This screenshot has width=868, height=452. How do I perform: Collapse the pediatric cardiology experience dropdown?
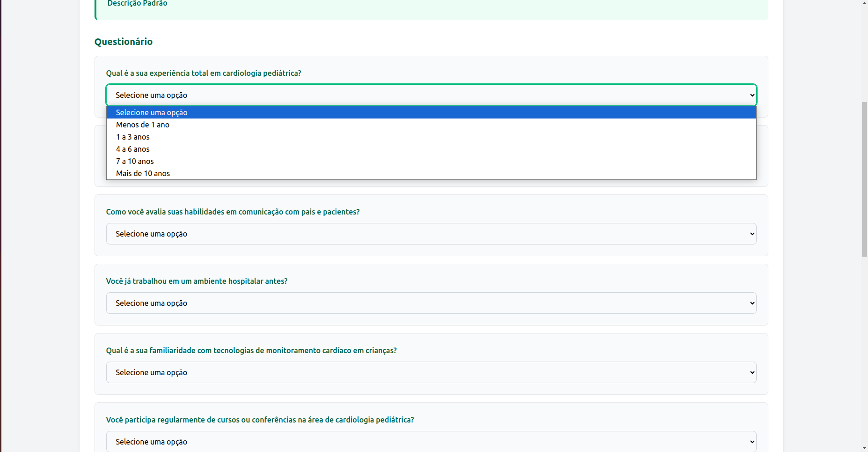430,95
